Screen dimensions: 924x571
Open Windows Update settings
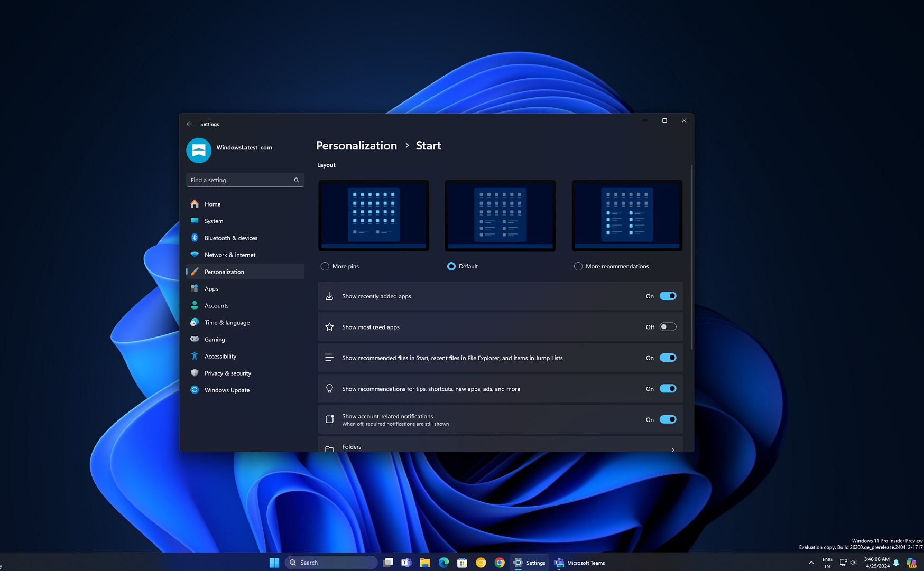(245, 390)
